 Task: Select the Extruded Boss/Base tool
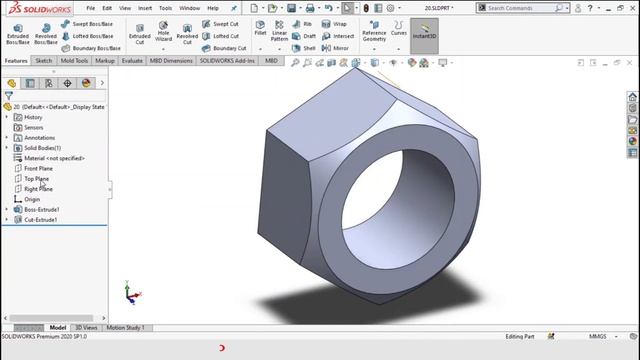18,33
